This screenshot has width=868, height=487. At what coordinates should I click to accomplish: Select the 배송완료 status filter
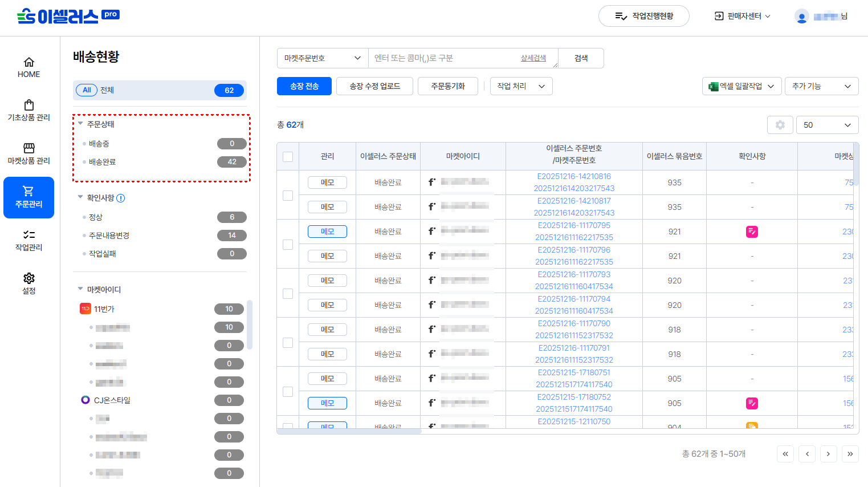(x=103, y=162)
